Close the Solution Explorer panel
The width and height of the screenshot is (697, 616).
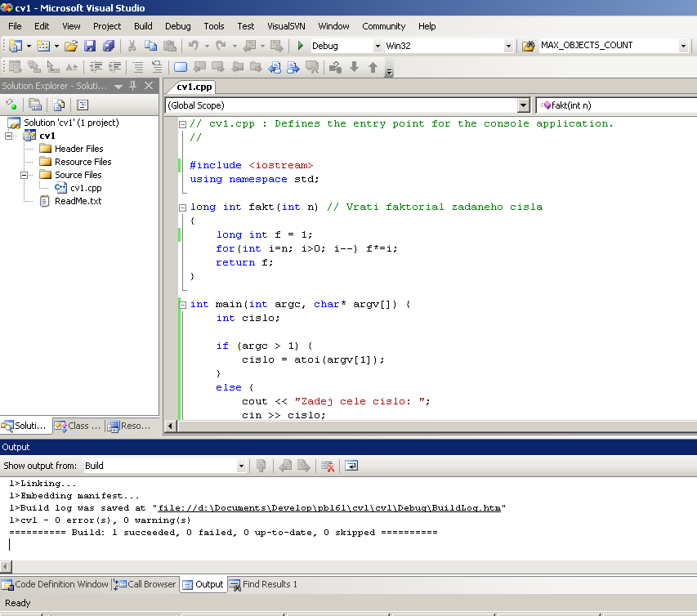tap(149, 86)
